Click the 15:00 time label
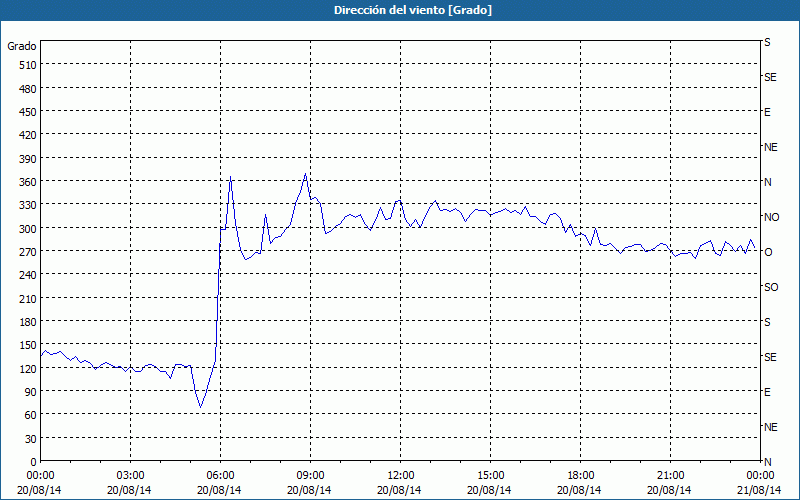 [490, 476]
